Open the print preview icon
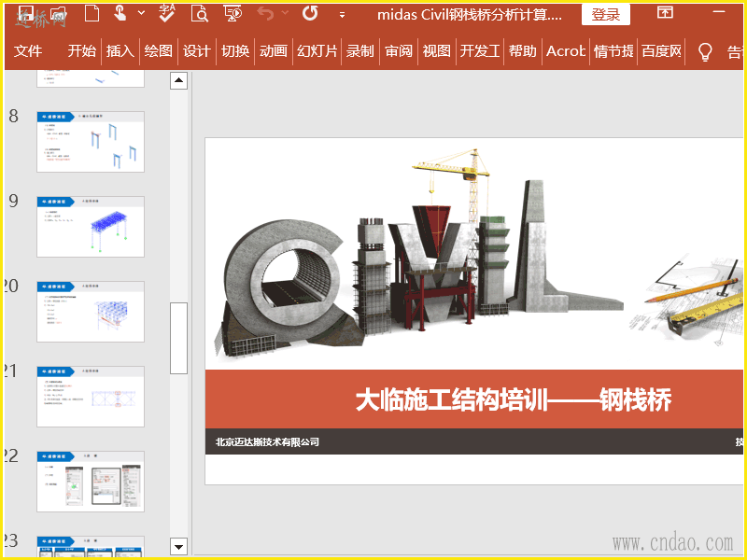Viewport: 747px width, 560px height. point(200,13)
